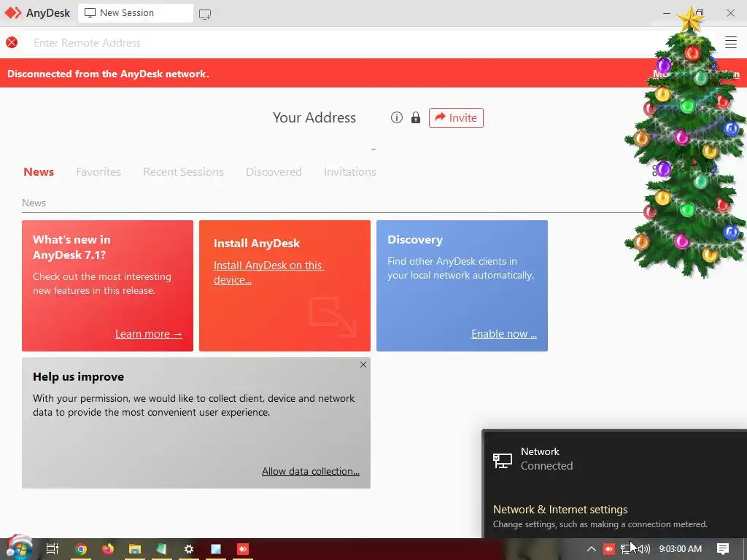Launch Chrome from the taskbar
This screenshot has height=560, width=747.
pos(81,549)
